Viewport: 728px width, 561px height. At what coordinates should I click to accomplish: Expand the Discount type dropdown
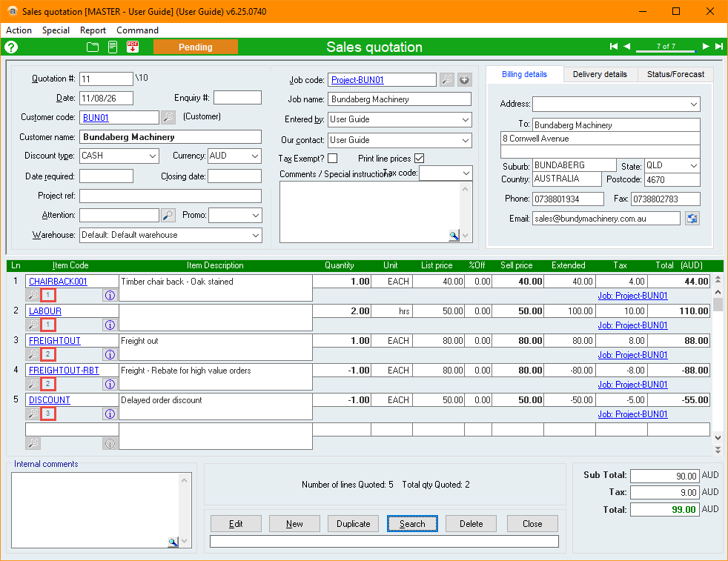click(152, 156)
